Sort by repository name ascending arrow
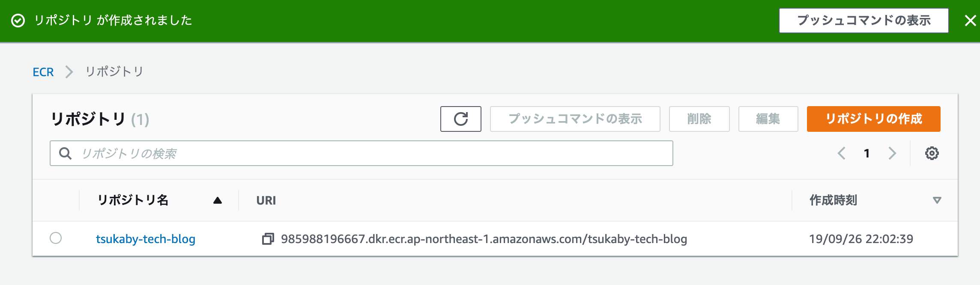This screenshot has width=980, height=285. [x=218, y=200]
